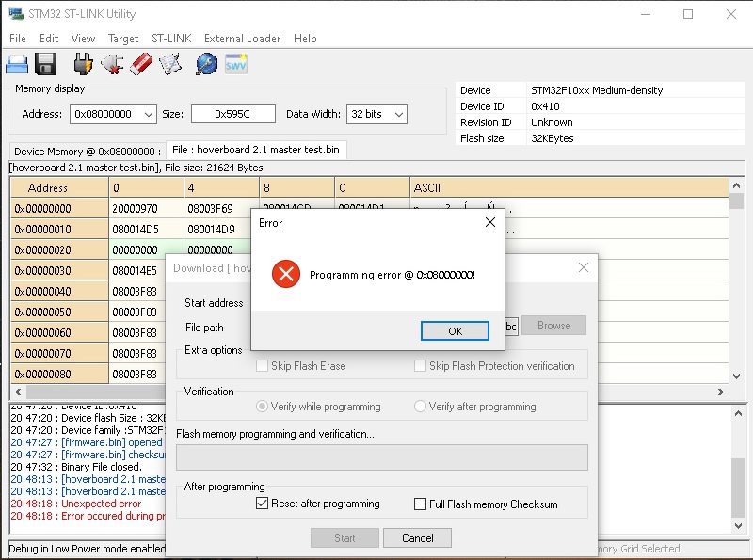
Task: Open the SWV viewer icon
Action: 236,64
